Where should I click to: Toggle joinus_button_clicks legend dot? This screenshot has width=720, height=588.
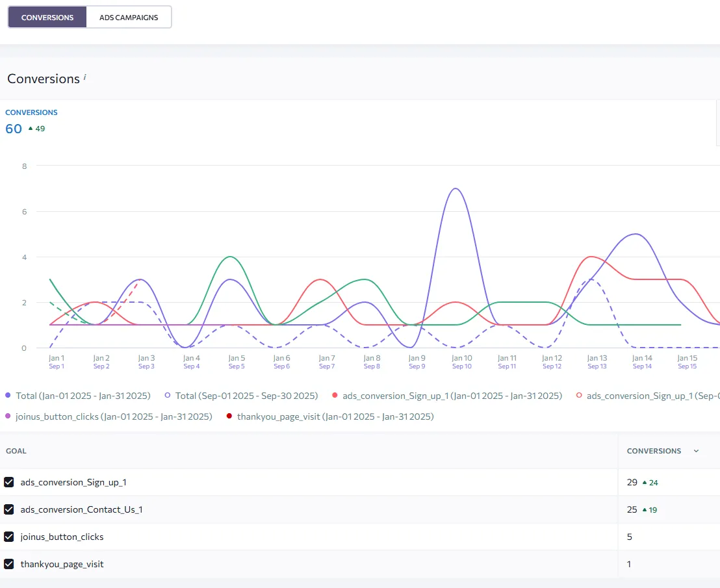tap(8, 416)
